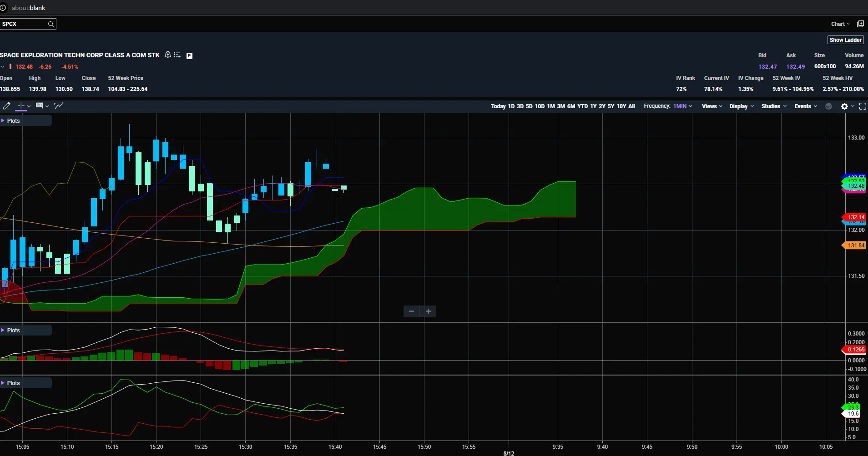Image resolution: width=868 pixels, height=456 pixels.
Task: Activate the crosshair cursor tool
Action: (21, 106)
